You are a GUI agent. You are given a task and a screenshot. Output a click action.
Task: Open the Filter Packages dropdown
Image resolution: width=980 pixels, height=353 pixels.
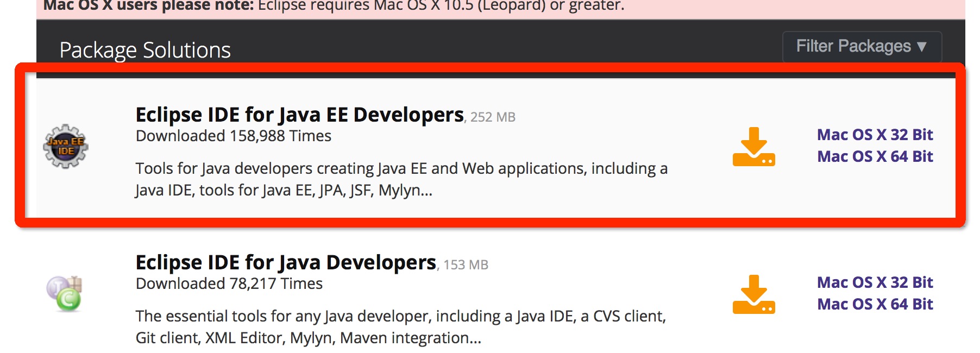tap(862, 47)
